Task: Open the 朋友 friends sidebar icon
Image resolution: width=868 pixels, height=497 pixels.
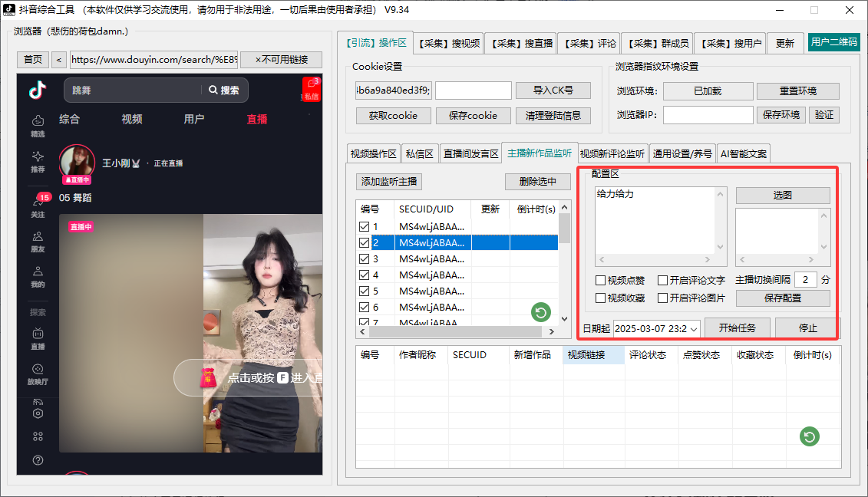Action: (x=38, y=242)
